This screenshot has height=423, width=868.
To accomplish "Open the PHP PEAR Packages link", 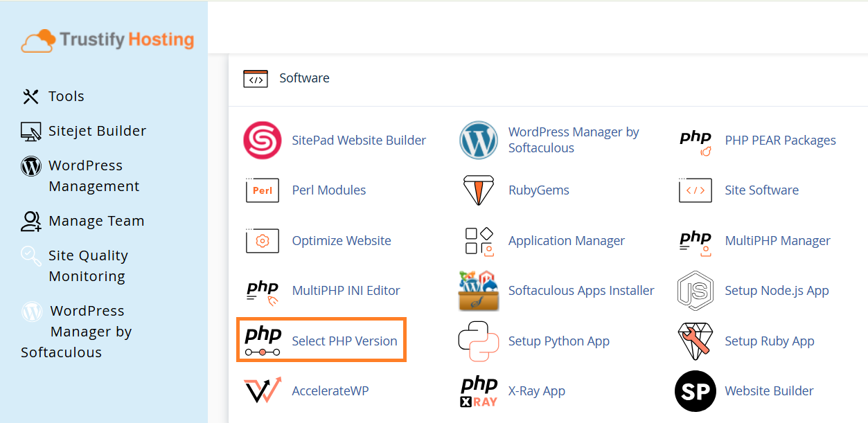I will click(780, 141).
